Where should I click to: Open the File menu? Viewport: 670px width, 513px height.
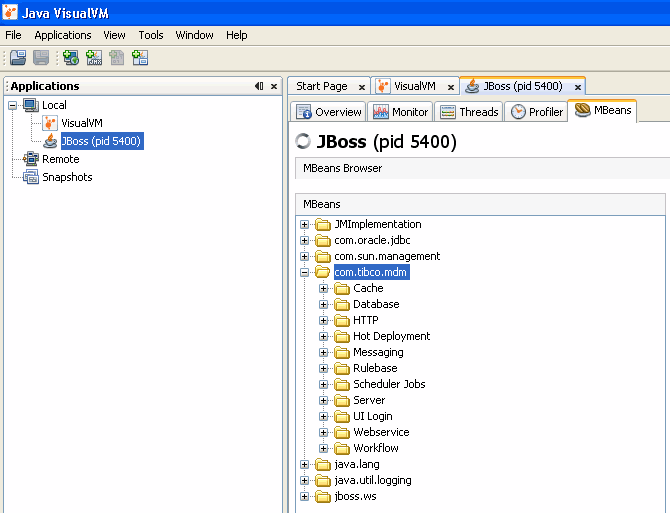click(13, 35)
